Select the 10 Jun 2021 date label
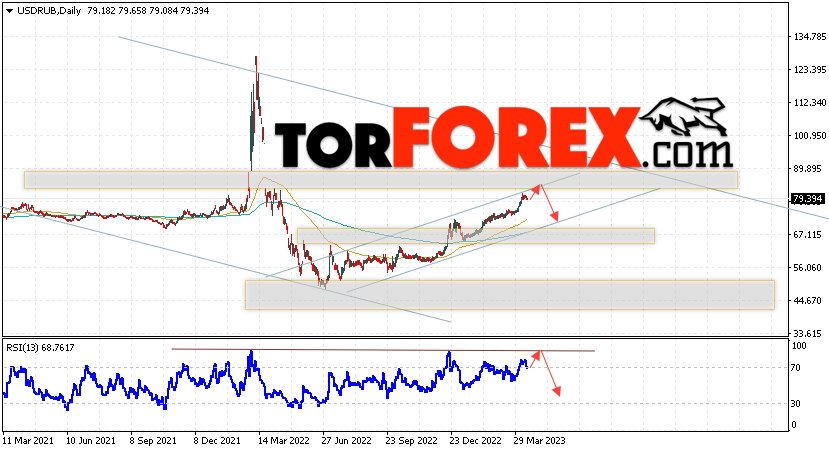The height and width of the screenshot is (452, 829). pos(91,440)
